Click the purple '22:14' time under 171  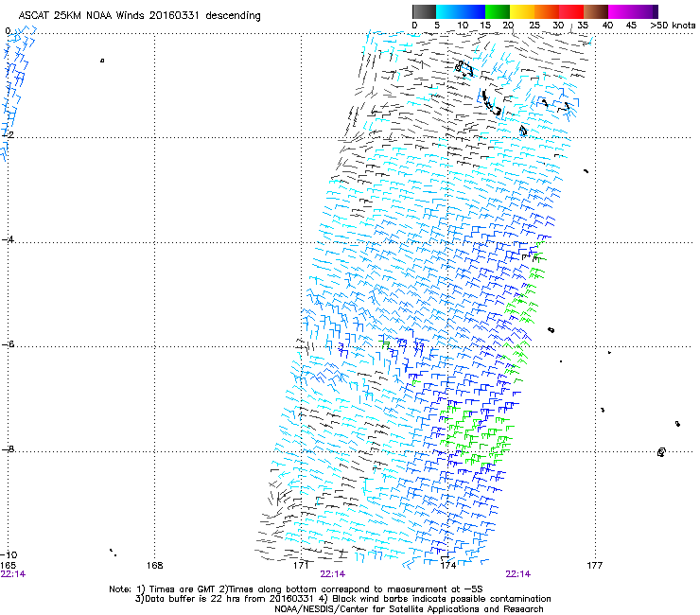[x=333, y=574]
